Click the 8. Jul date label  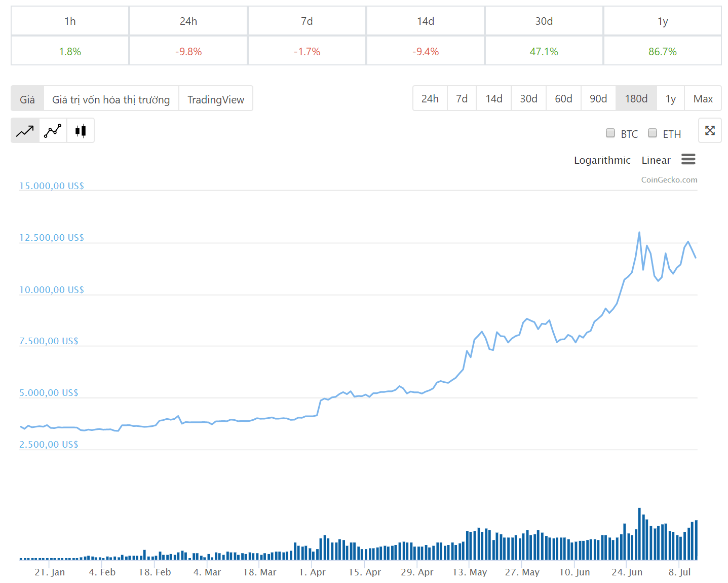tap(679, 572)
